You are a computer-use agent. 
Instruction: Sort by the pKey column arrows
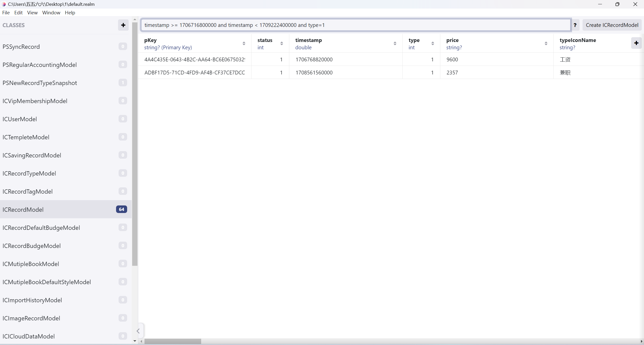pyautogui.click(x=244, y=44)
